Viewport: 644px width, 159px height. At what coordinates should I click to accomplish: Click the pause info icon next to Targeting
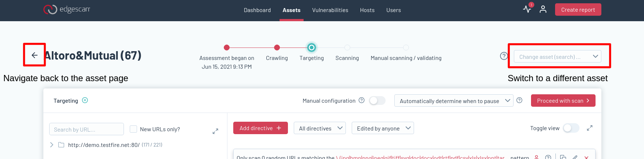85,100
